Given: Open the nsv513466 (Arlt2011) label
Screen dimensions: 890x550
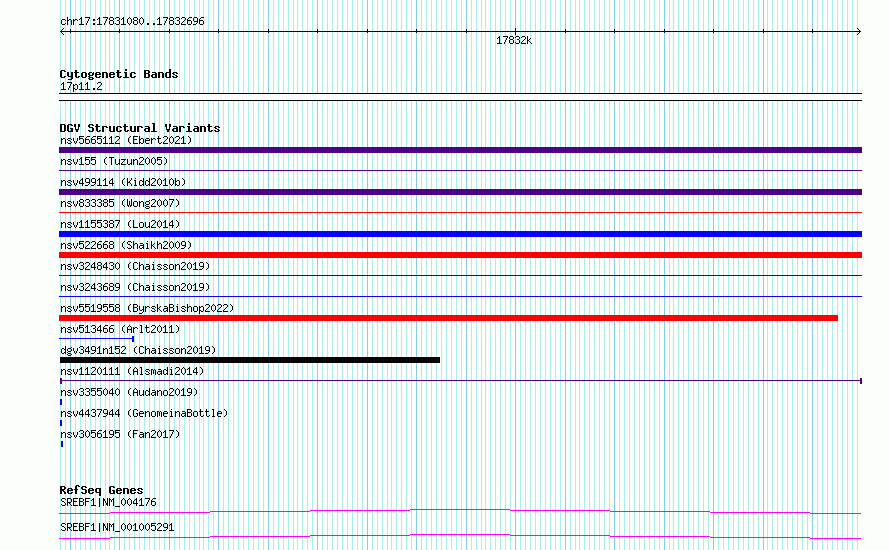Looking at the screenshot, I should [120, 329].
